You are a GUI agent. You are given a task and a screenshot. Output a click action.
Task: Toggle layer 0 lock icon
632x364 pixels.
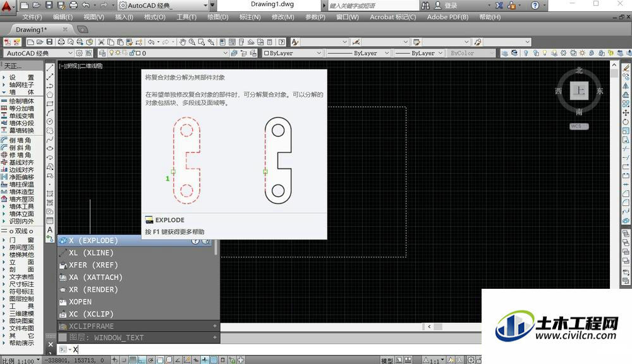coord(131,53)
